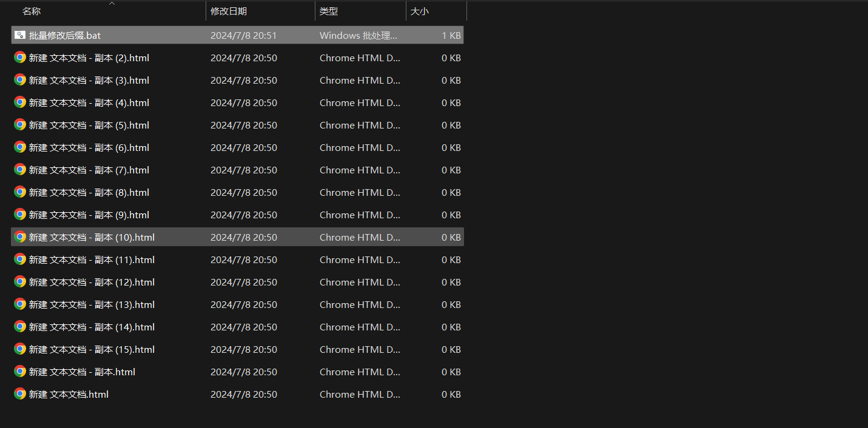
Task: Click Chrome HTML D... type in 副本.html row
Action: [x=360, y=372]
